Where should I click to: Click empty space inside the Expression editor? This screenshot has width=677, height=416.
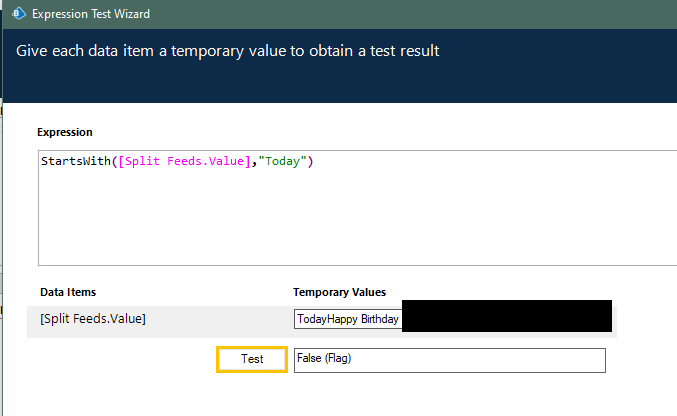pyautogui.click(x=350, y=225)
